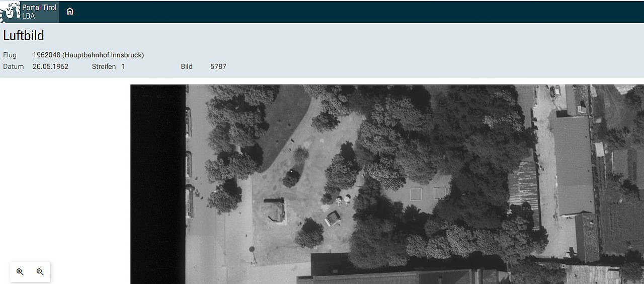Click the date value 20.05.1962
The image size is (644, 284).
[50, 66]
